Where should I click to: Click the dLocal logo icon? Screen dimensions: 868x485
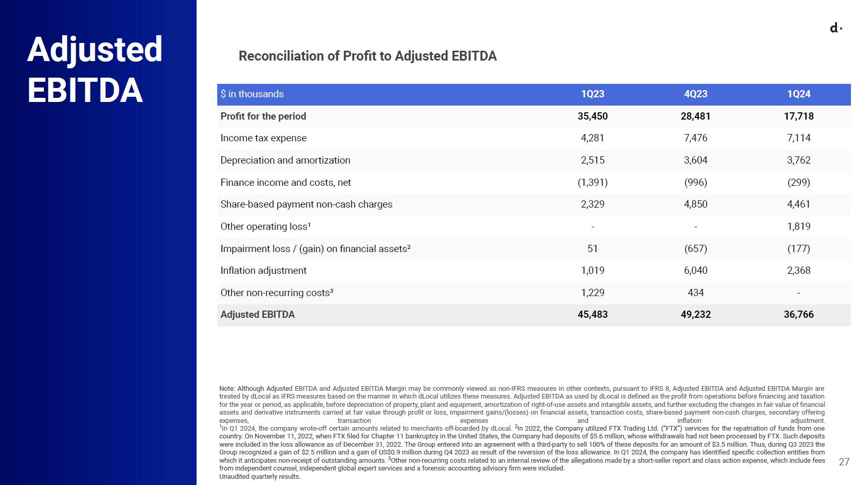836,28
